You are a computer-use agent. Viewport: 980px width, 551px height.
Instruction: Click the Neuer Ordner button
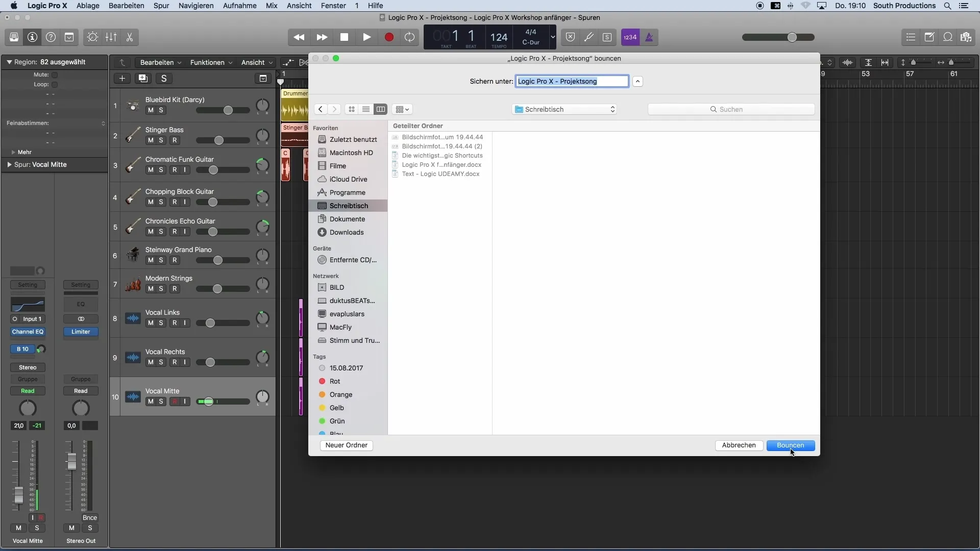pyautogui.click(x=347, y=445)
